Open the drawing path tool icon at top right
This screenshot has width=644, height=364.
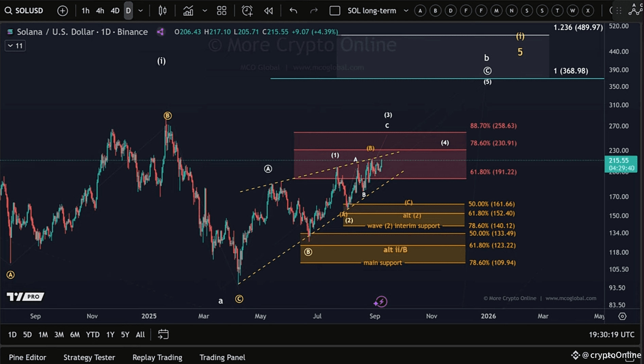pos(635,9)
